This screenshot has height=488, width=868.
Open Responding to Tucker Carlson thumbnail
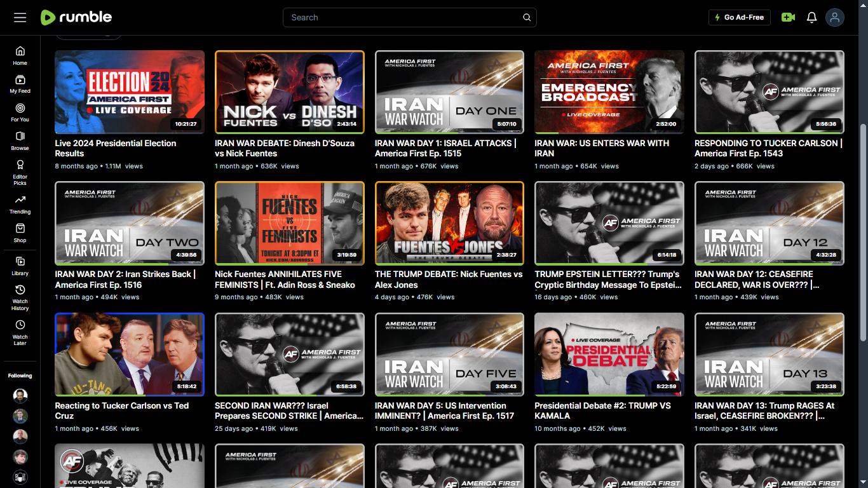click(770, 92)
